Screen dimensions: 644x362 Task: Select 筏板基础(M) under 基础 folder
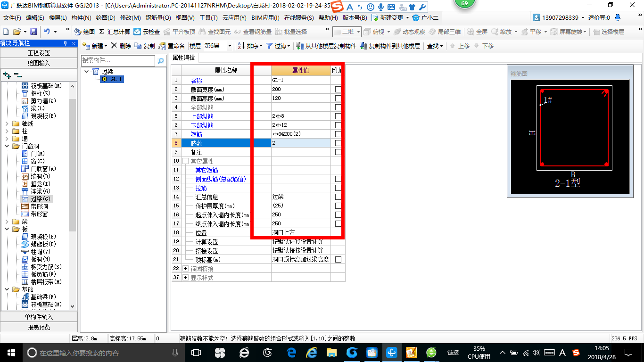pos(42,304)
